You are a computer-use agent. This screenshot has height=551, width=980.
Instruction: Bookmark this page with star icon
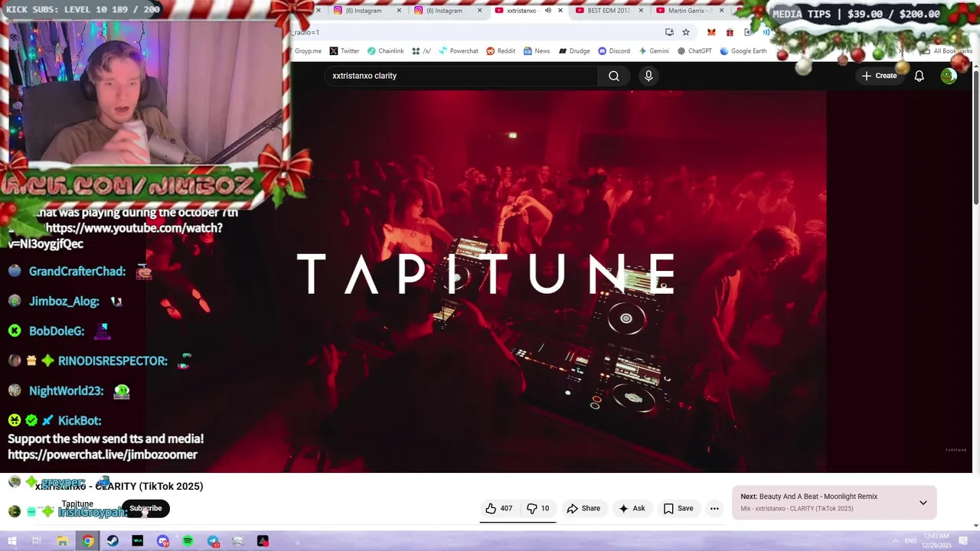click(x=686, y=32)
